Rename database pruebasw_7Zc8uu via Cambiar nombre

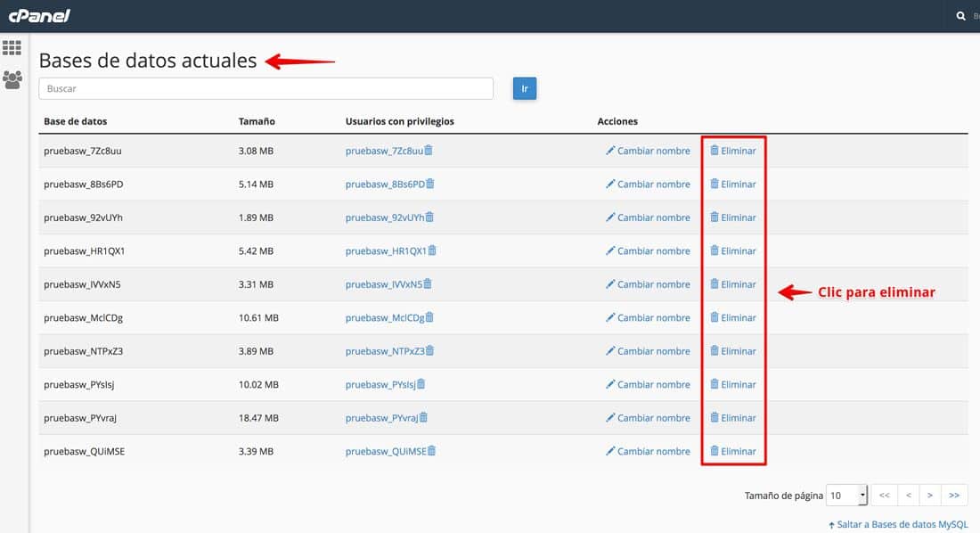648,150
